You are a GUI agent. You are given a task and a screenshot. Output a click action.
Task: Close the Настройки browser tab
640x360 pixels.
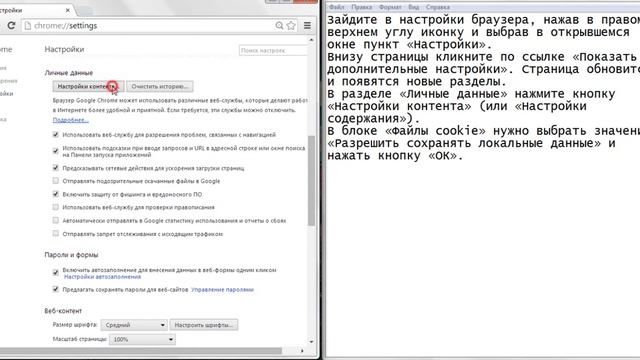tap(68, 10)
